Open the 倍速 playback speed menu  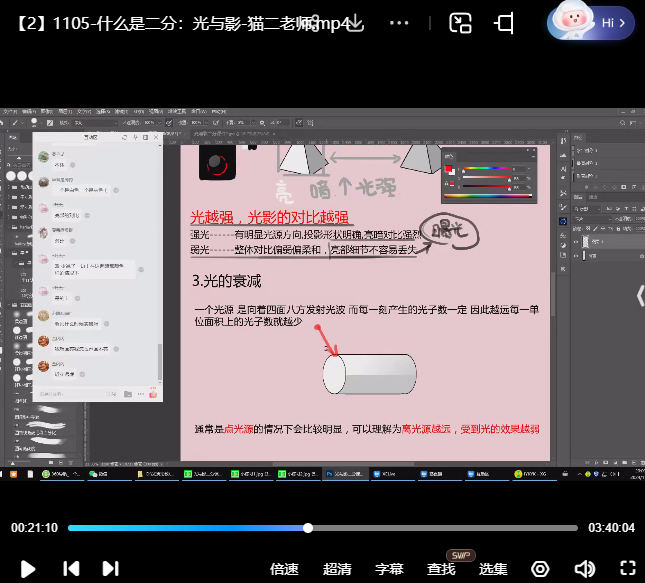pos(285,569)
